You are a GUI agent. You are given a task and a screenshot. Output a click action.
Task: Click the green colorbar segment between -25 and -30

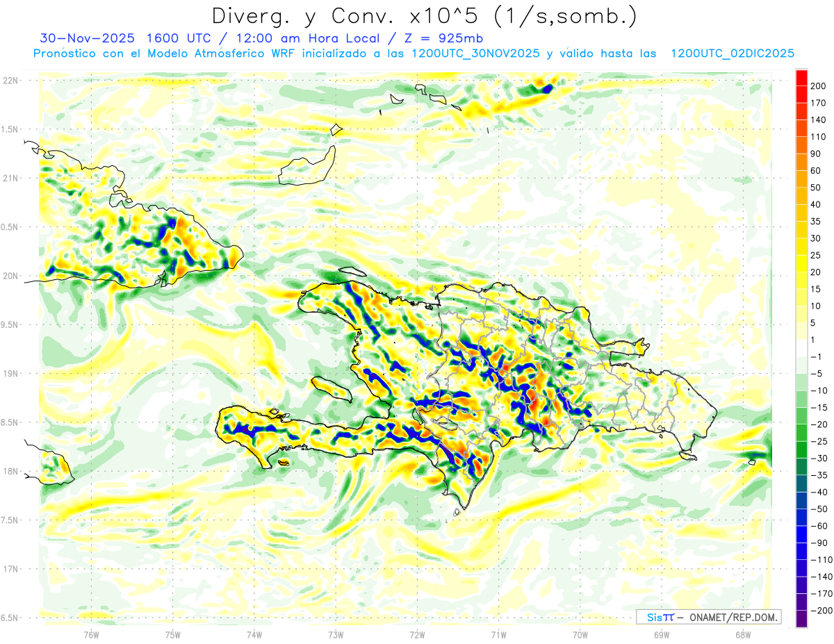(x=802, y=450)
